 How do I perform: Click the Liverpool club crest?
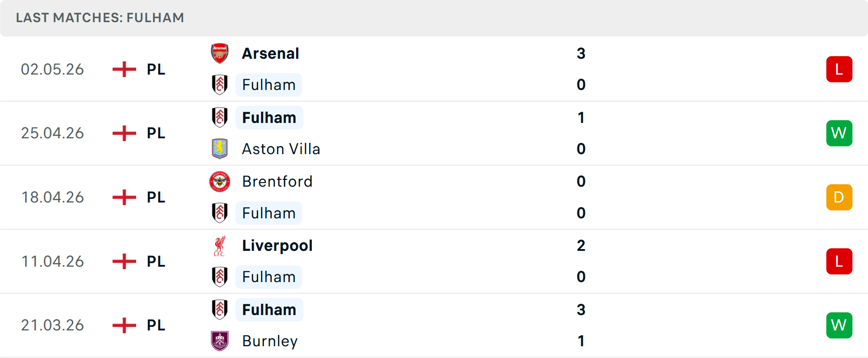tap(220, 245)
